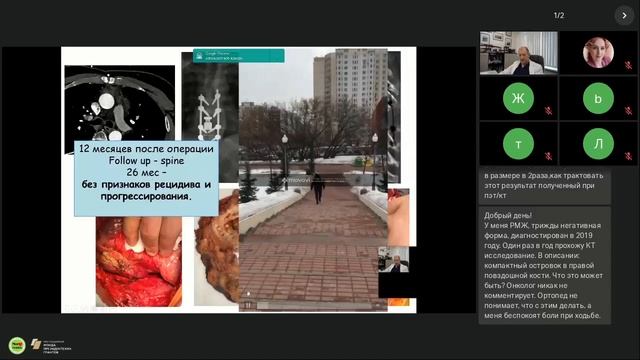640x360 pixels.
Task: Click the blue text box '12 месяцев после операции'
Action: tap(146, 178)
